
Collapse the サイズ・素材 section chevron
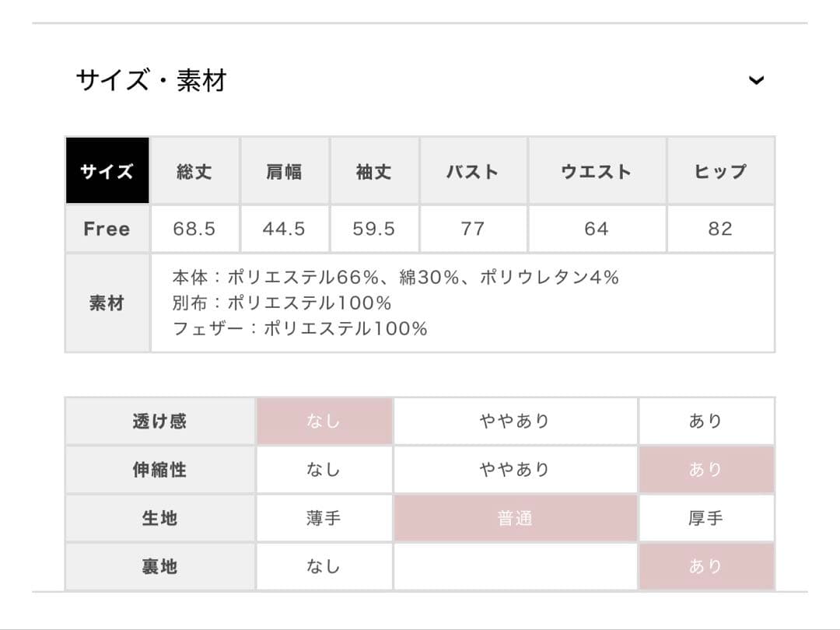756,80
